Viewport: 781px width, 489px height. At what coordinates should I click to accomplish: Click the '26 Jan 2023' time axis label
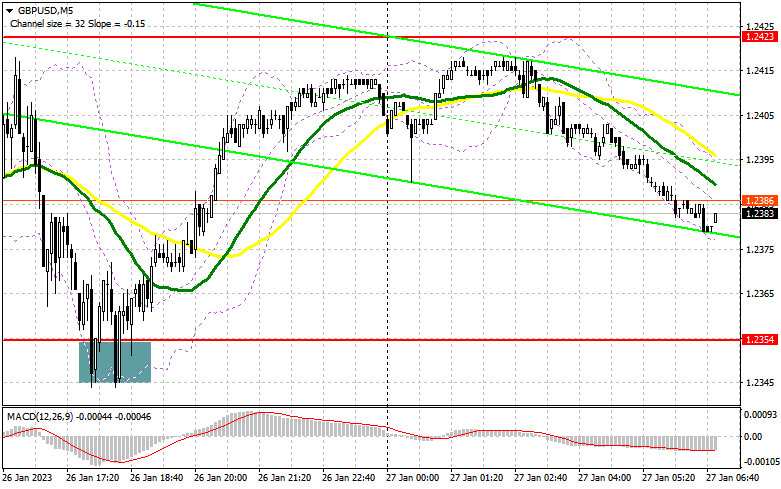[27, 478]
